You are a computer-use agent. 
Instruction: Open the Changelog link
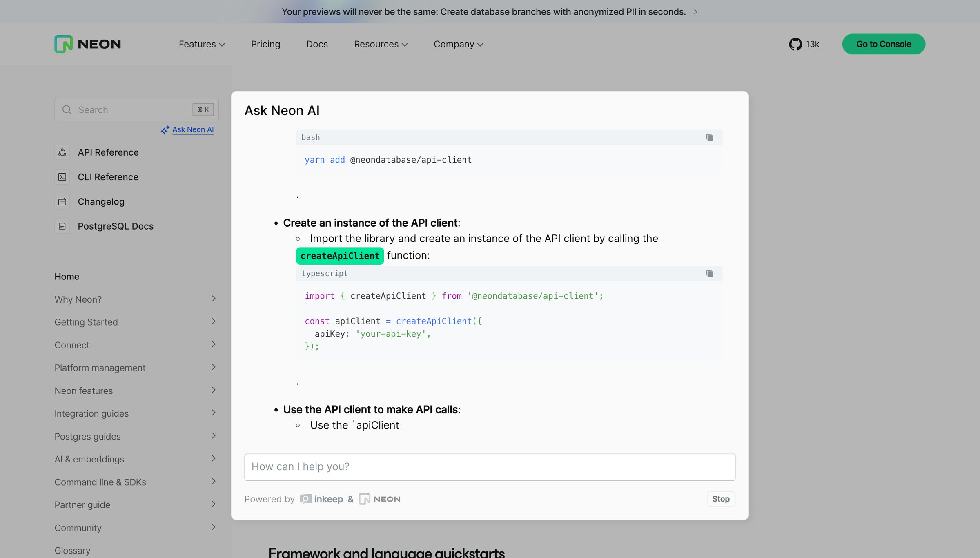pos(101,202)
